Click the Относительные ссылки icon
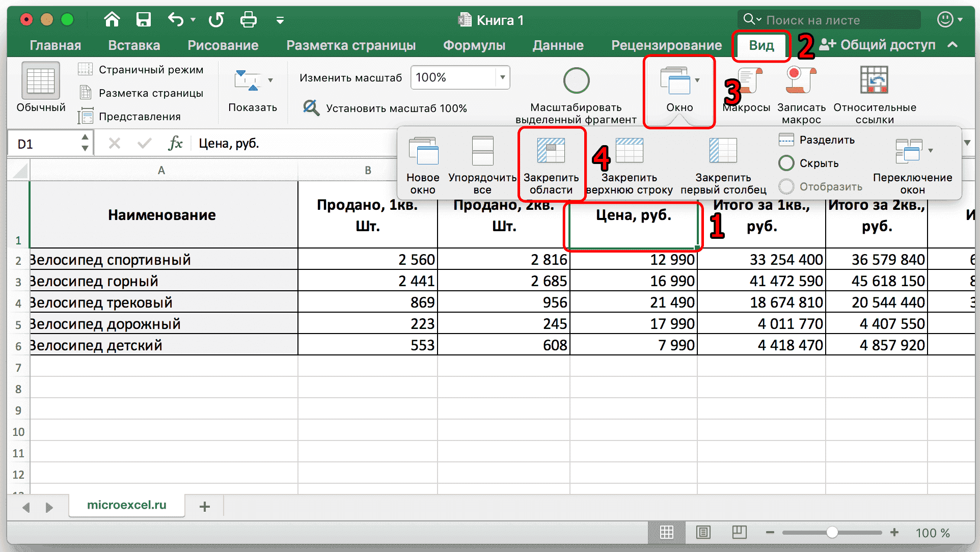Viewport: 980px width, 552px height. pyautogui.click(x=874, y=92)
